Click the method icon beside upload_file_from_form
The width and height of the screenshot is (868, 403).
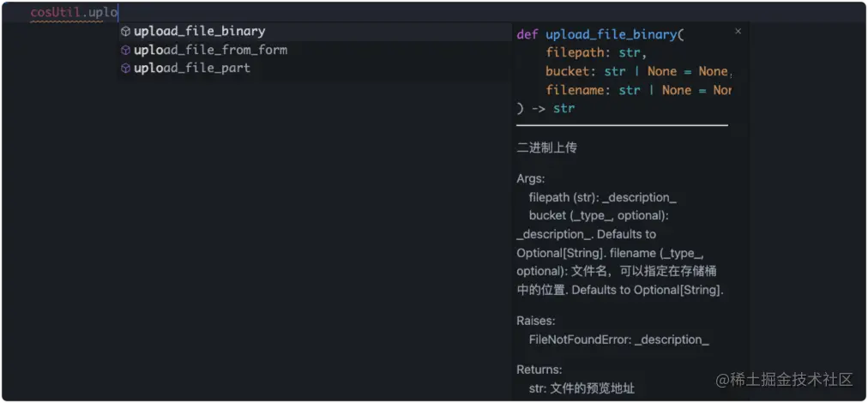click(126, 51)
